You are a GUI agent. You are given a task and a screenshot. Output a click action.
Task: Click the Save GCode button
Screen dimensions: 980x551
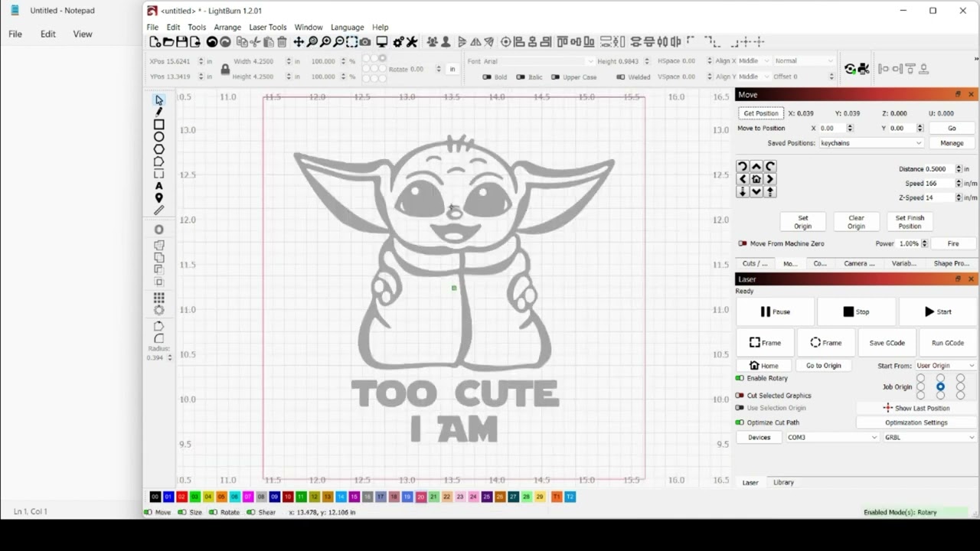point(887,343)
